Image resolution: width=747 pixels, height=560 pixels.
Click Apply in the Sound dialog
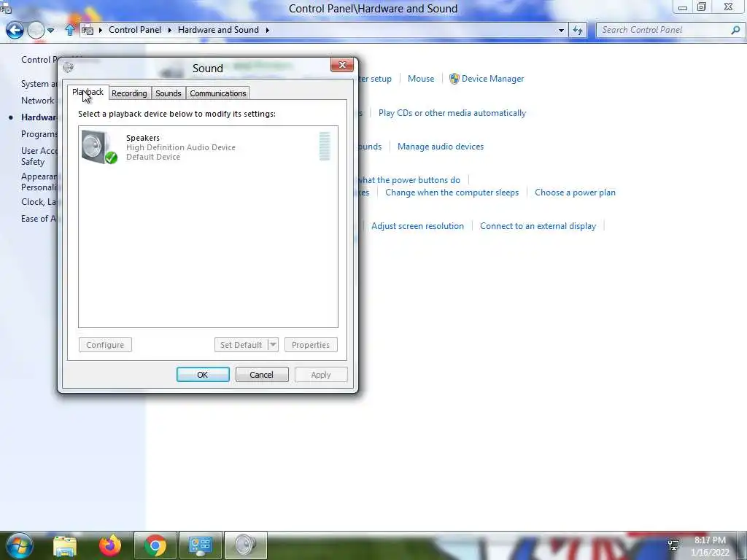pos(321,375)
